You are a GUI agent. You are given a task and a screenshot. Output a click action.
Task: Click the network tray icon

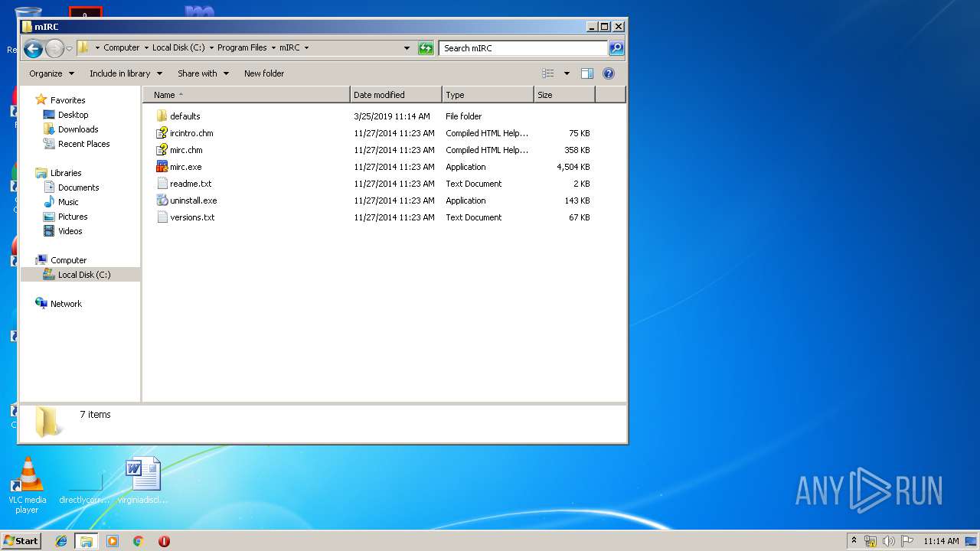pyautogui.click(x=871, y=541)
